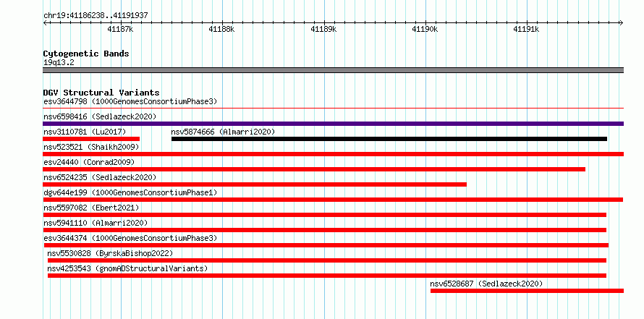Click the black nsv5874666 variant bar

[x=389, y=139]
